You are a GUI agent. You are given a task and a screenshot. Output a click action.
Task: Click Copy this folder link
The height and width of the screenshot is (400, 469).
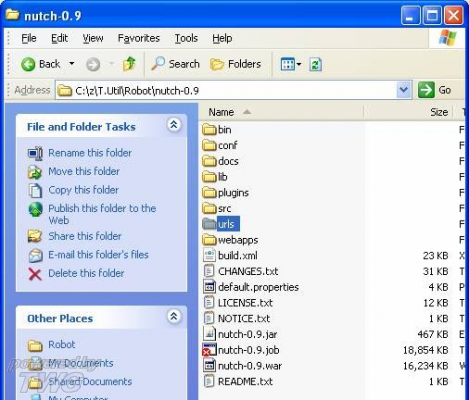(83, 190)
